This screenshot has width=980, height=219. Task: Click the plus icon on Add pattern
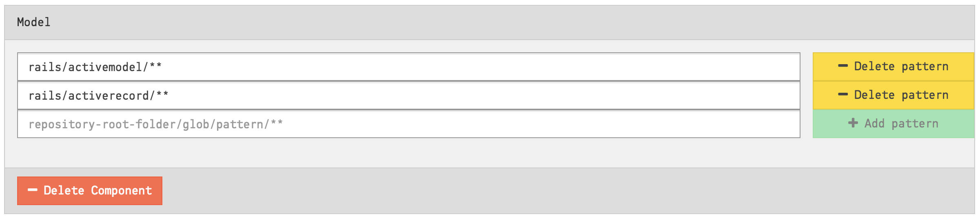click(x=853, y=123)
